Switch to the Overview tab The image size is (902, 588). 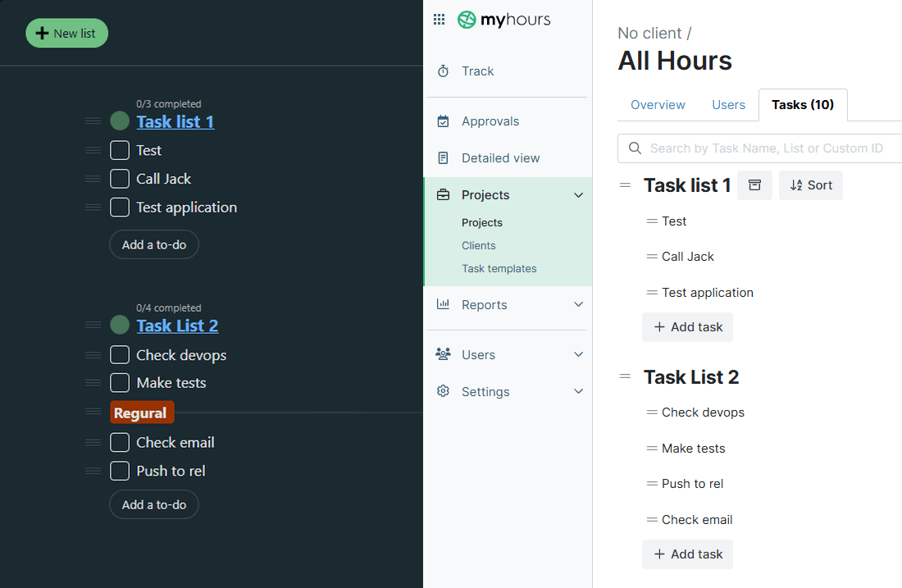point(658,105)
